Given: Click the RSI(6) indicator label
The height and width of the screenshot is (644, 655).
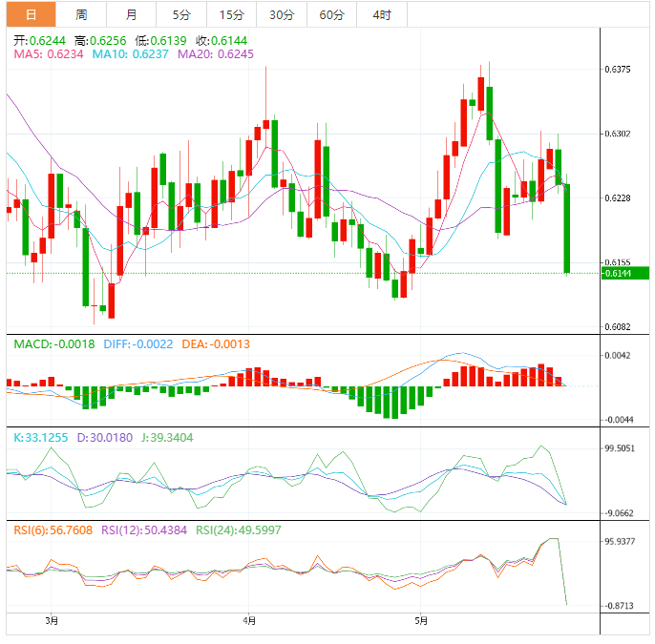Looking at the screenshot, I should [x=53, y=530].
